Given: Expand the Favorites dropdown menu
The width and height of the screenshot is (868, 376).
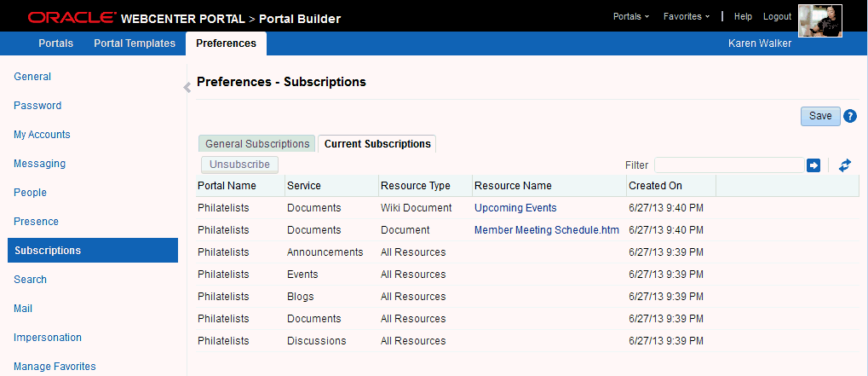Looking at the screenshot, I should (687, 16).
